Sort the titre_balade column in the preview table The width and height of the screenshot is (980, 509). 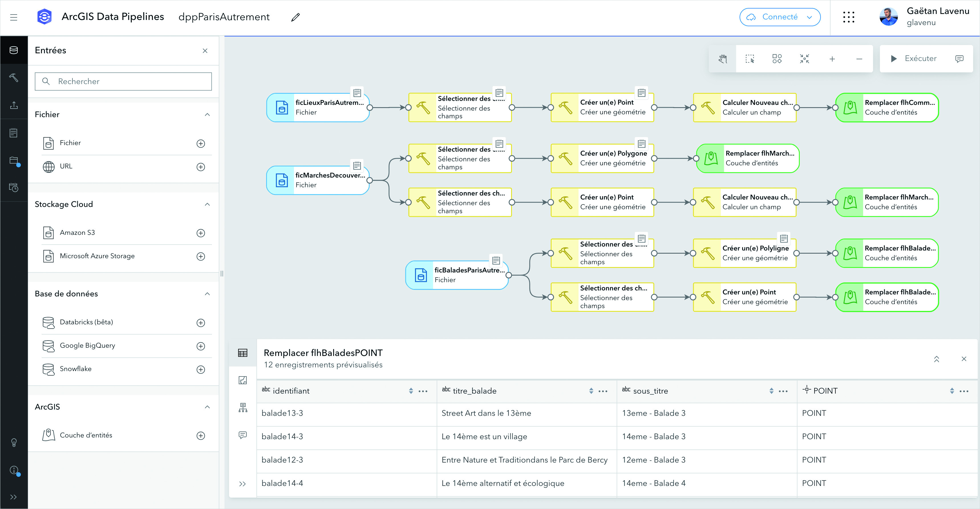[x=591, y=391]
